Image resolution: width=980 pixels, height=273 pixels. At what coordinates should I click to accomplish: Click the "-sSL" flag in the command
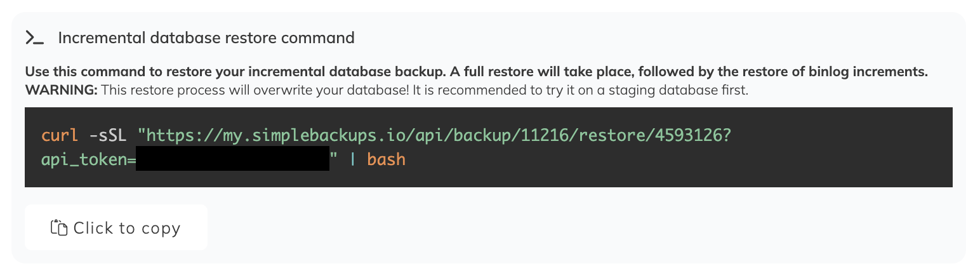click(110, 135)
